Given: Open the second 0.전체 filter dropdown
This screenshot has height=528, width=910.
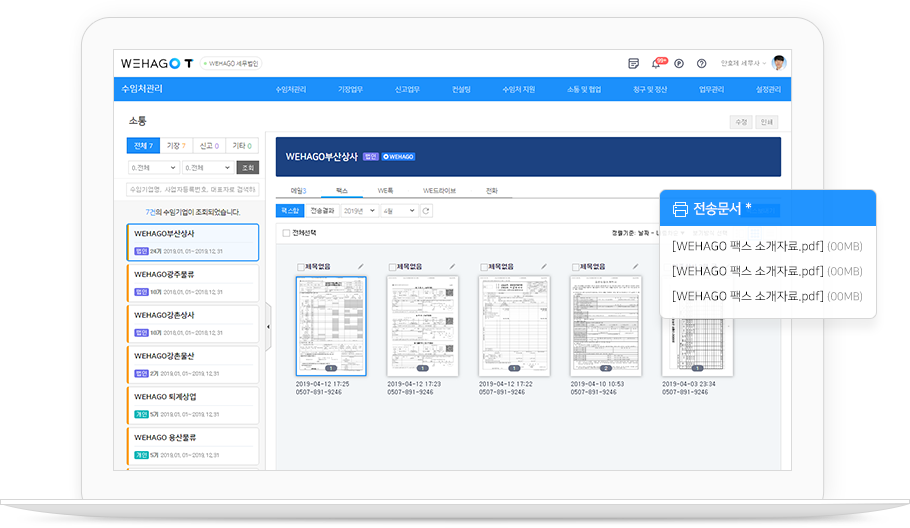Looking at the screenshot, I should point(208,168).
